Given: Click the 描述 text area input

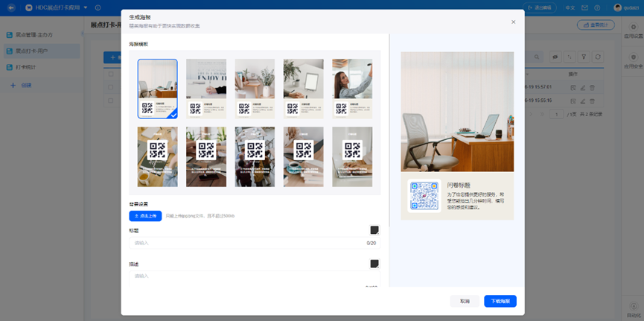Looking at the screenshot, I should click(255, 279).
